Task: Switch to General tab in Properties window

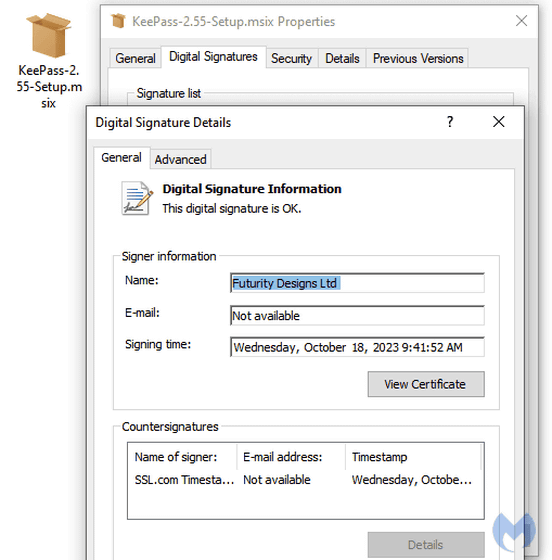Action: click(135, 58)
